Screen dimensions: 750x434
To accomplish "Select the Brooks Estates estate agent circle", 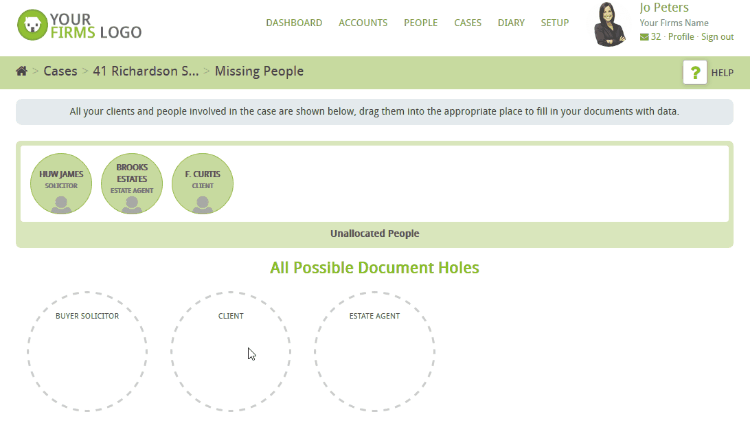I will [x=132, y=183].
